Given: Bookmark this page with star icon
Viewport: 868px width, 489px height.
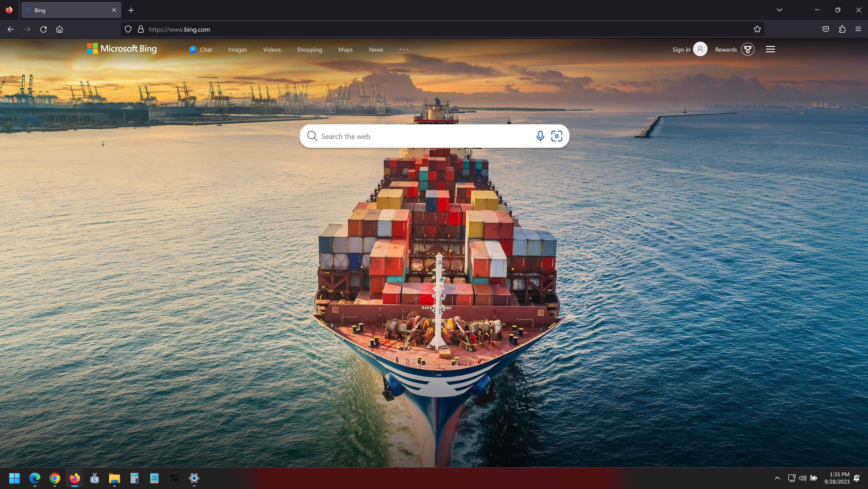Looking at the screenshot, I should click(757, 29).
